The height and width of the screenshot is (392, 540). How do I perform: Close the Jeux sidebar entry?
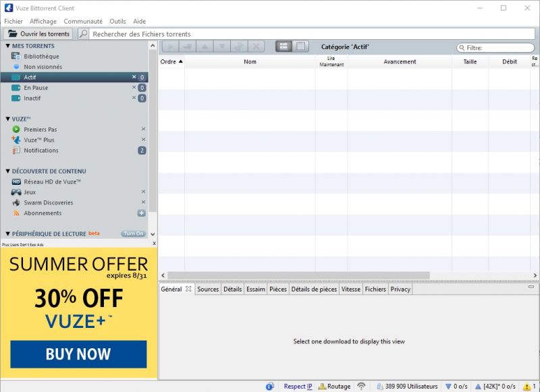[x=144, y=192]
